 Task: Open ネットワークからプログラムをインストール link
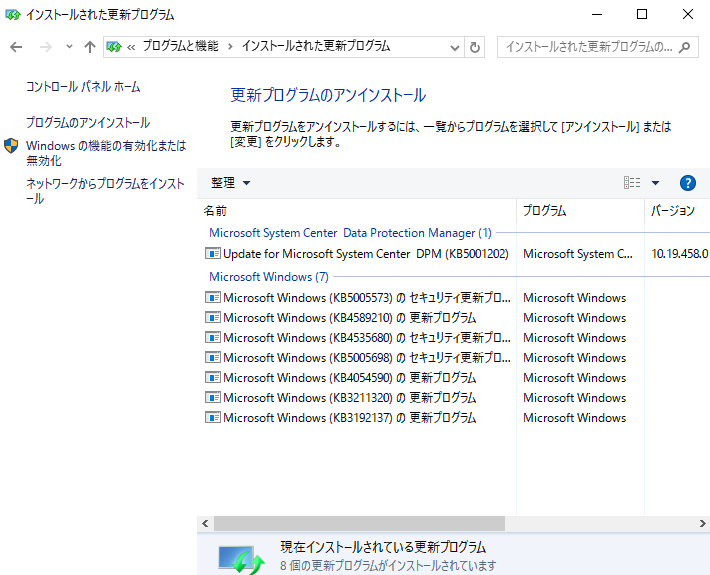pos(106,191)
